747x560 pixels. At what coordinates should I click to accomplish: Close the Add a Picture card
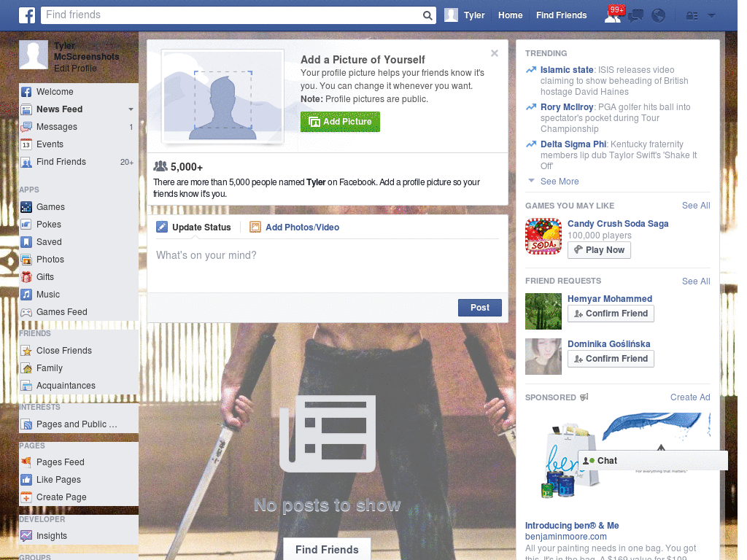(495, 53)
